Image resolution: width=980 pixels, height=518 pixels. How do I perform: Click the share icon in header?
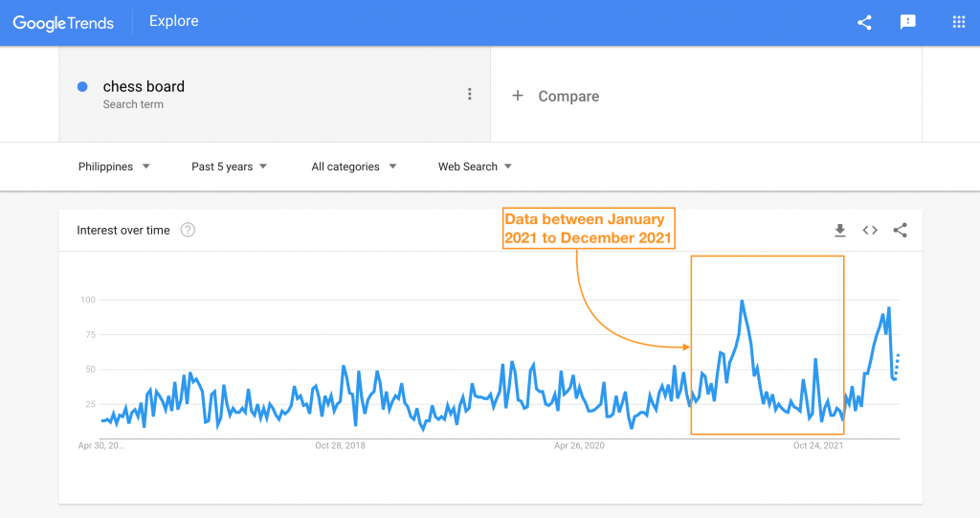864,22
